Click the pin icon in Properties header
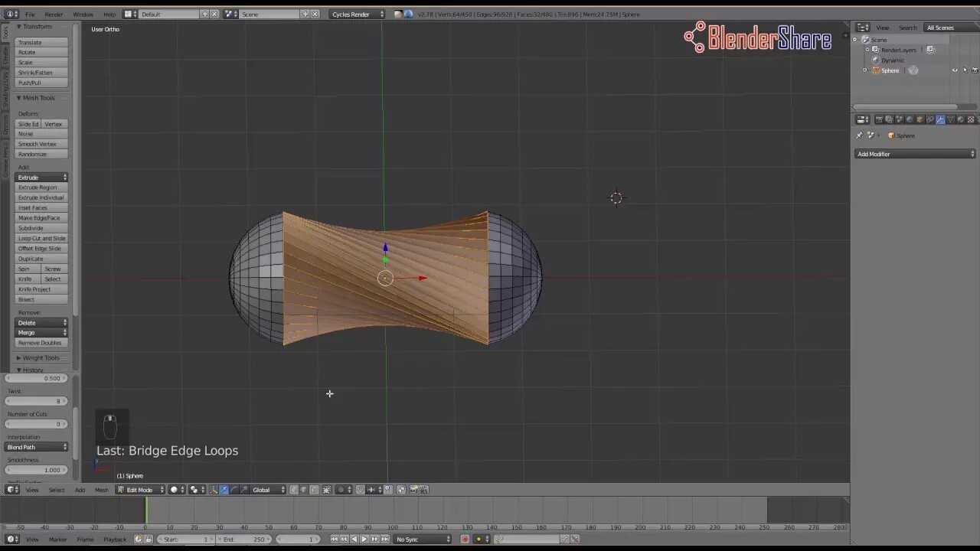980x551 pixels. pos(859,135)
